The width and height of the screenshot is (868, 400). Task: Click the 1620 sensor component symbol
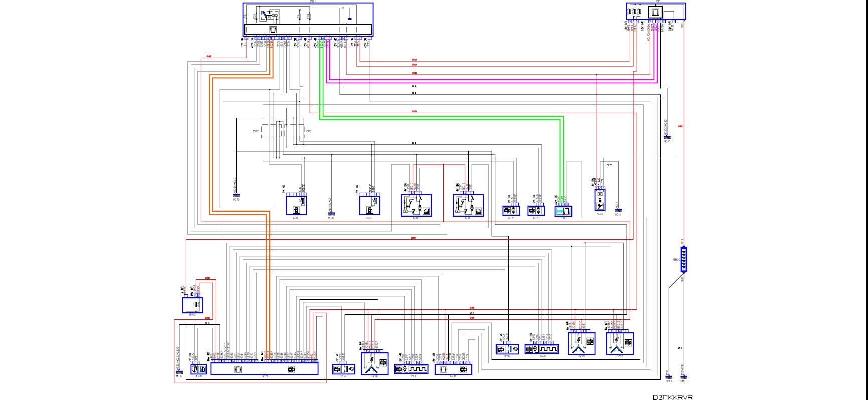600,200
